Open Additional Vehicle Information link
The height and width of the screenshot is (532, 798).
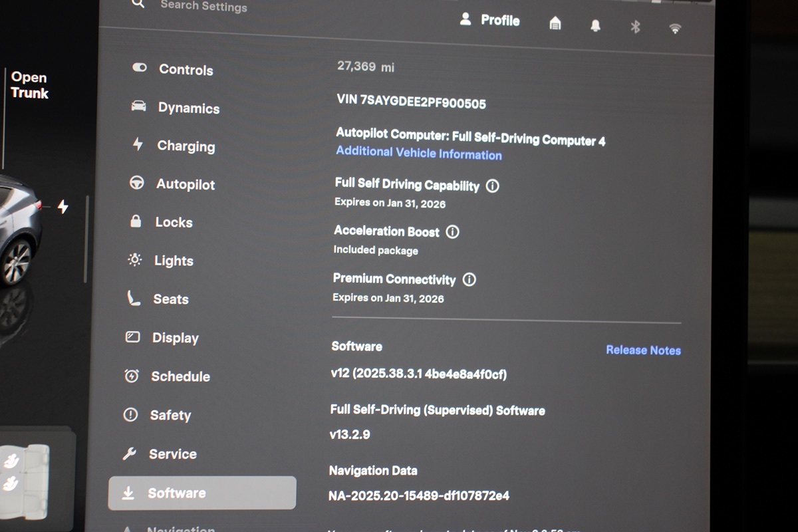418,153
